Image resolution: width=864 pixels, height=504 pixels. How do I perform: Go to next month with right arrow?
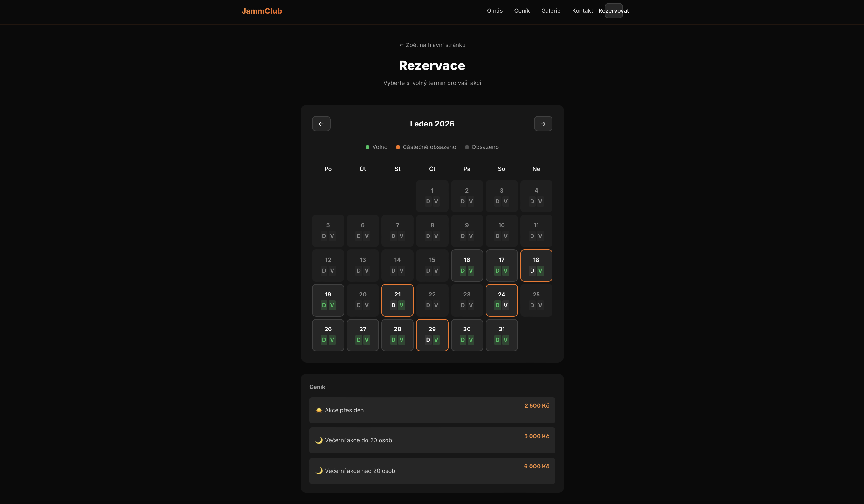tap(543, 124)
